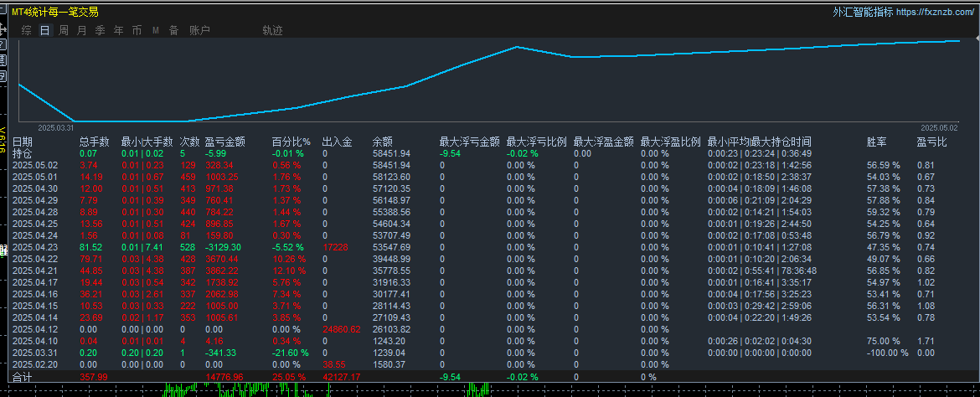Click the 24860.62 deposit value
The image size is (980, 397).
341,329
